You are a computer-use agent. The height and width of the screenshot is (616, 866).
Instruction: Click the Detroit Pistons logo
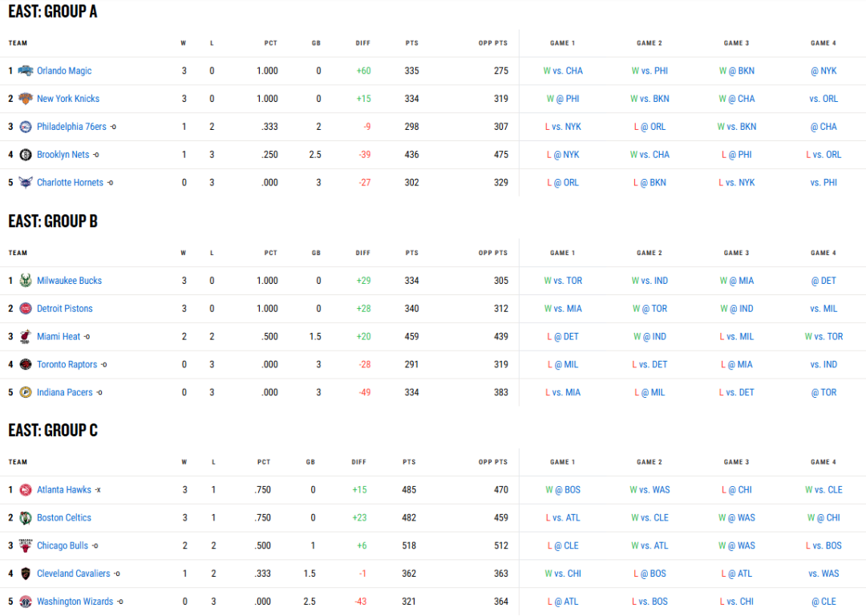pyautogui.click(x=26, y=309)
